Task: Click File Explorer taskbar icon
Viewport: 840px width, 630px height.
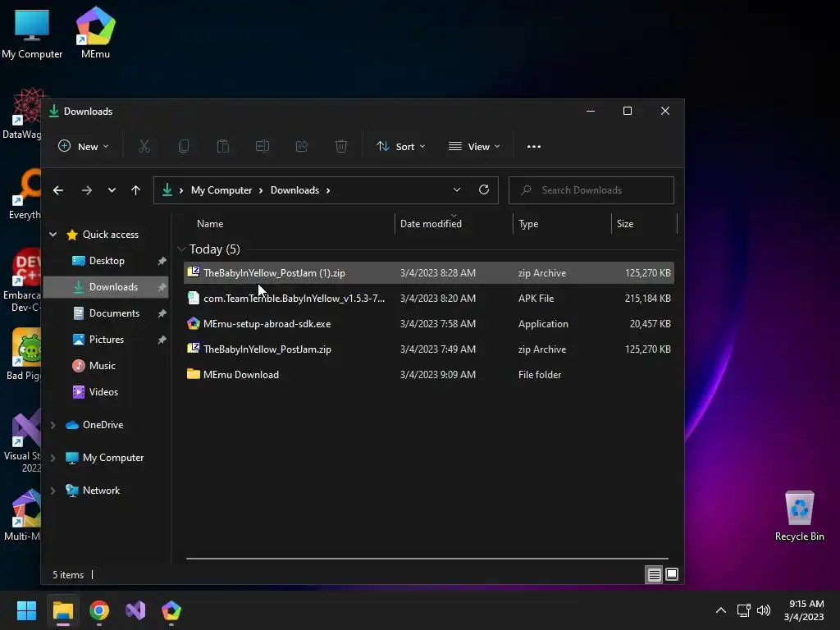Action: point(62,610)
